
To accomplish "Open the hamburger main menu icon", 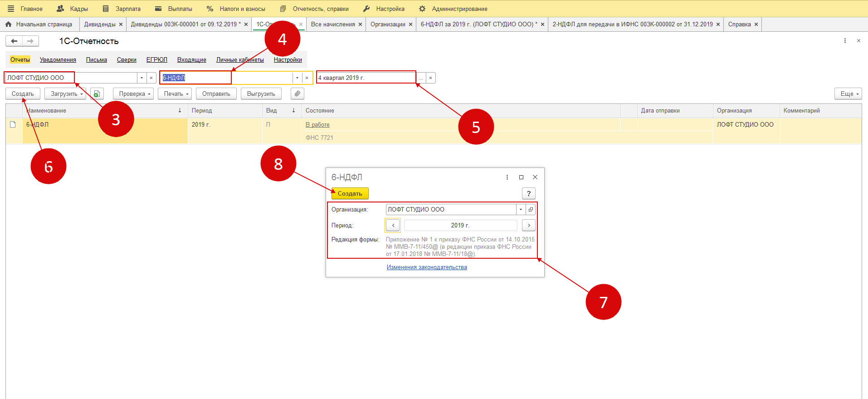I will (x=11, y=9).
